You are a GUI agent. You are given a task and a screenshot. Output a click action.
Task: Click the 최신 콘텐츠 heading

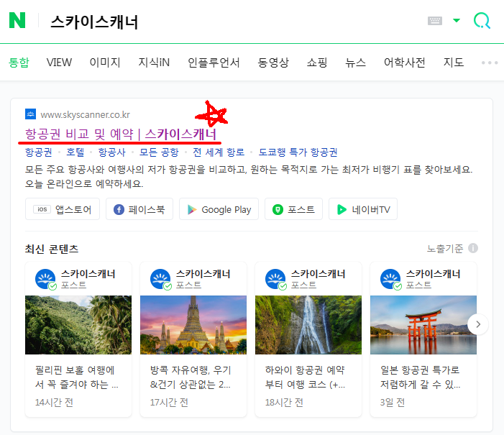coord(52,249)
